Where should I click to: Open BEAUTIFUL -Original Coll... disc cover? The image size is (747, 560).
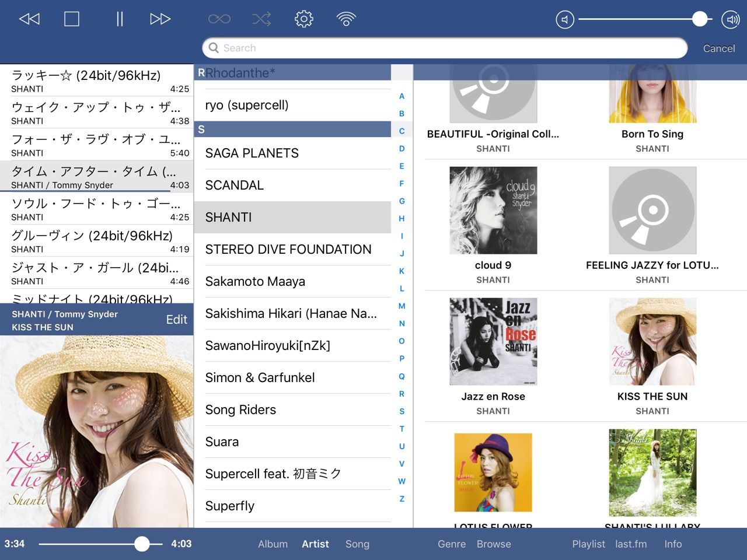tap(493, 94)
